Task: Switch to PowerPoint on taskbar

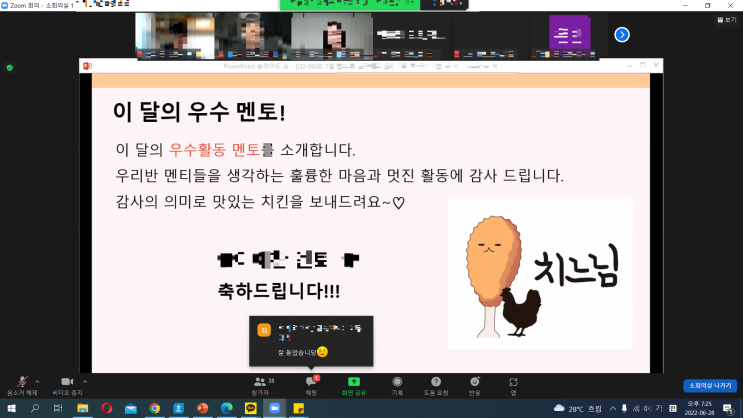Action: pos(202,408)
